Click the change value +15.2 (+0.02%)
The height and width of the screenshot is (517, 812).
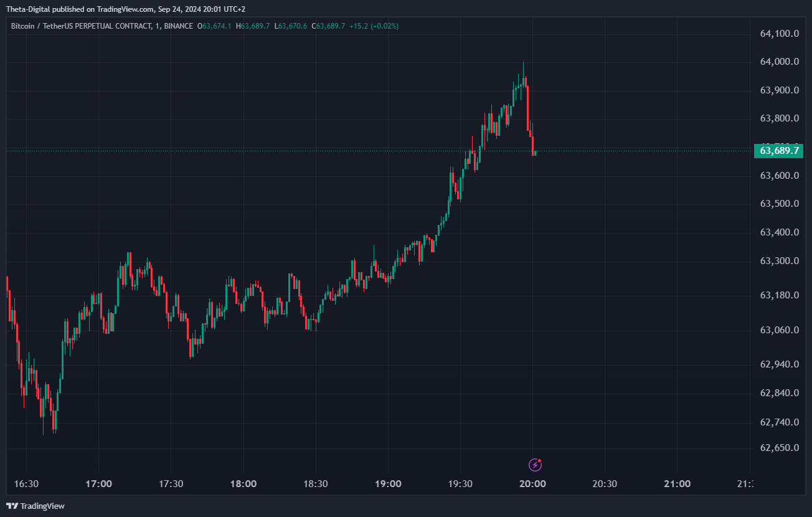point(374,26)
